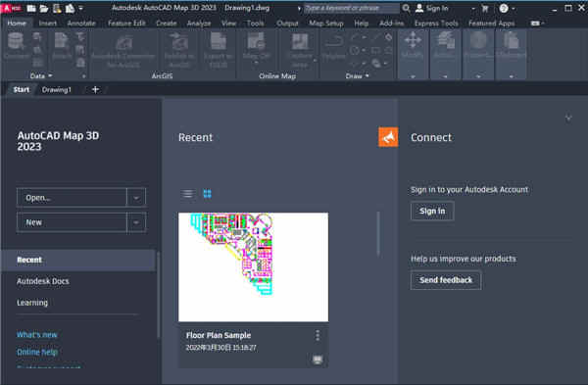The height and width of the screenshot is (385, 588).
Task: Click the New button
Action: tap(72, 222)
